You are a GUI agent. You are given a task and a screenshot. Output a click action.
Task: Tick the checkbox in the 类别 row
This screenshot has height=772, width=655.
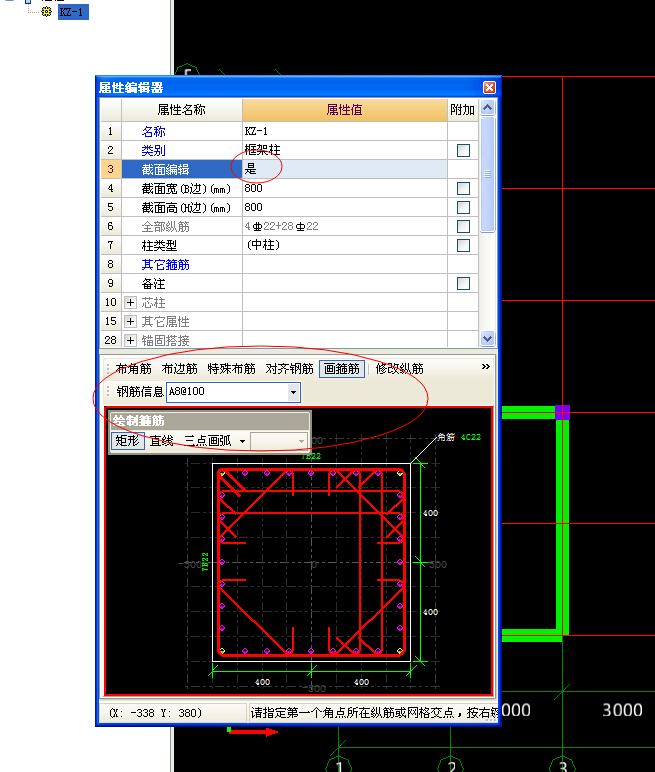click(463, 150)
